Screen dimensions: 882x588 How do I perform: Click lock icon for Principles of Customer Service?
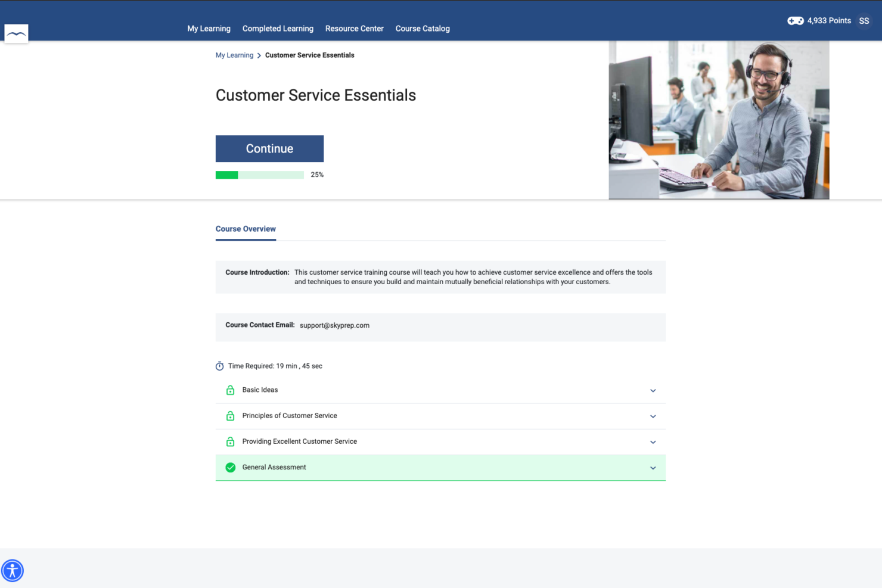pyautogui.click(x=230, y=416)
